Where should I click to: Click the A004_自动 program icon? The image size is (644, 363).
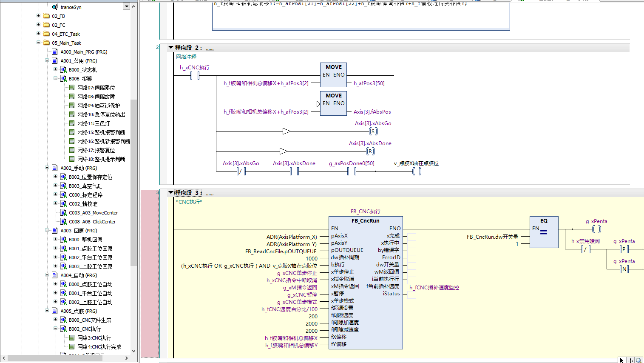[x=55, y=275]
